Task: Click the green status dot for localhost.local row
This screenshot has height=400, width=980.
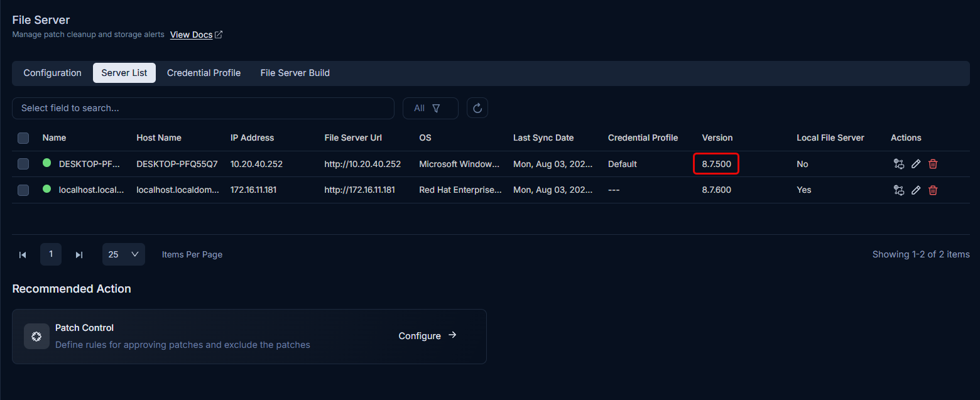Action: coord(46,189)
